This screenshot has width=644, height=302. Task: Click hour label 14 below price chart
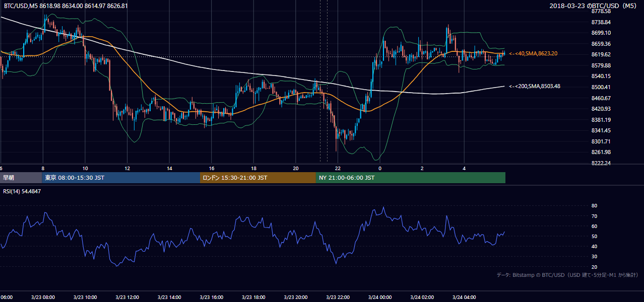tap(170, 168)
